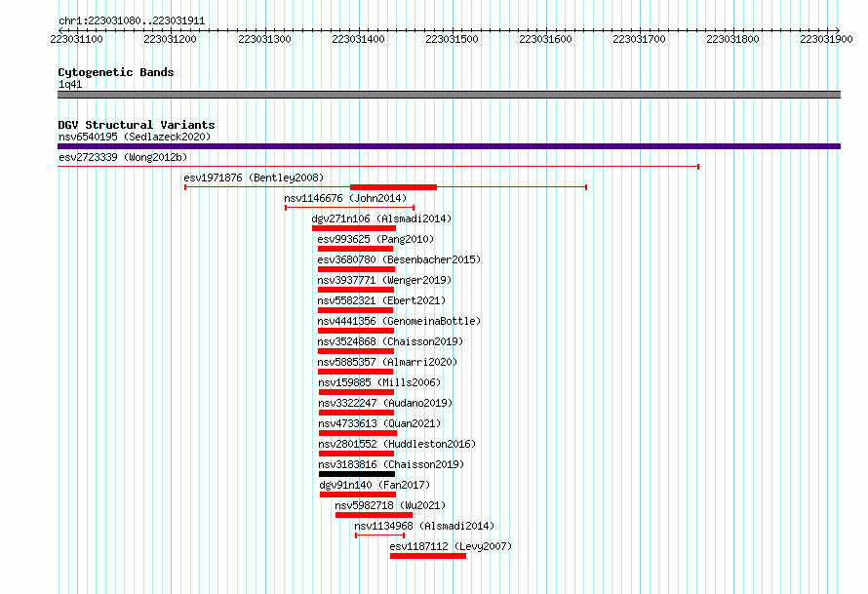Open nsv1146676 (John2014) variant label
The height and width of the screenshot is (594, 868).
point(345,198)
